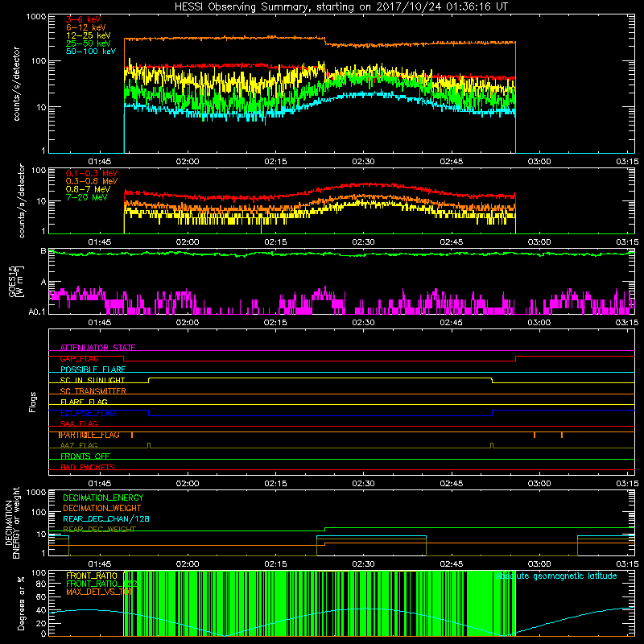Click the yellow FRONT_RATIO legend label
The height and width of the screenshot is (644, 644).
[92, 576]
